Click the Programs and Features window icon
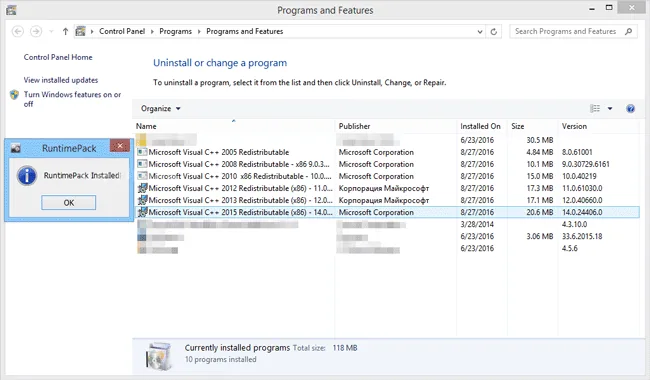The image size is (650, 380). click(11, 10)
